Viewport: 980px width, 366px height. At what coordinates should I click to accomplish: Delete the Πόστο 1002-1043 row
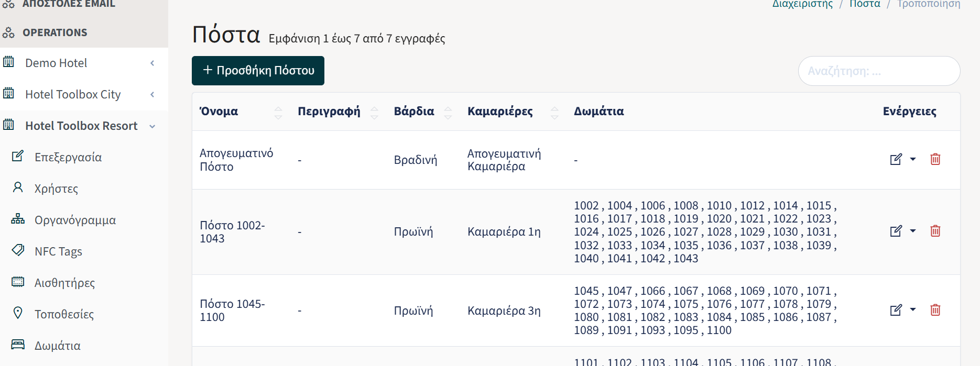click(x=935, y=231)
